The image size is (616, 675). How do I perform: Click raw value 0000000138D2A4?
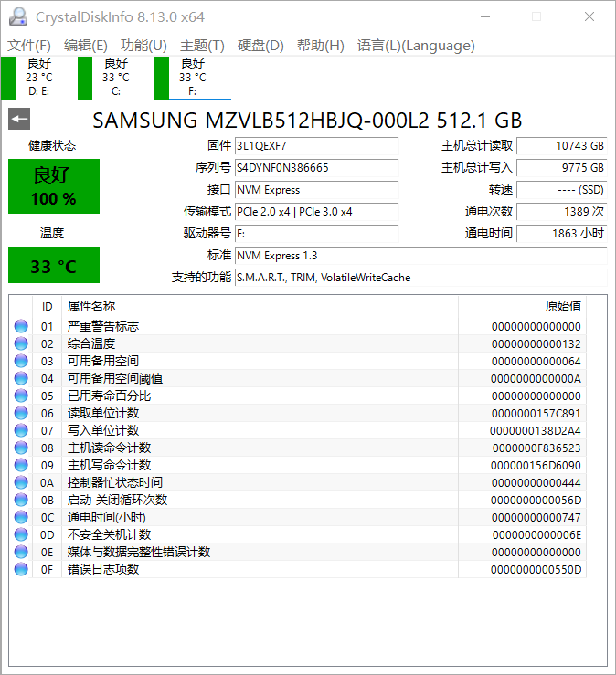[535, 430]
